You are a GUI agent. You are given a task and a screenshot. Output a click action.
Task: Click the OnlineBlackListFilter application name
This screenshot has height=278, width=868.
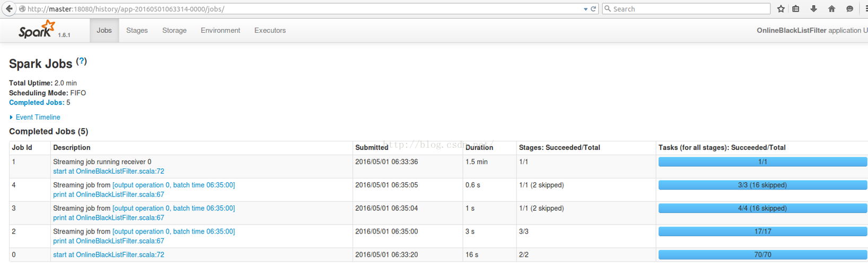point(791,31)
